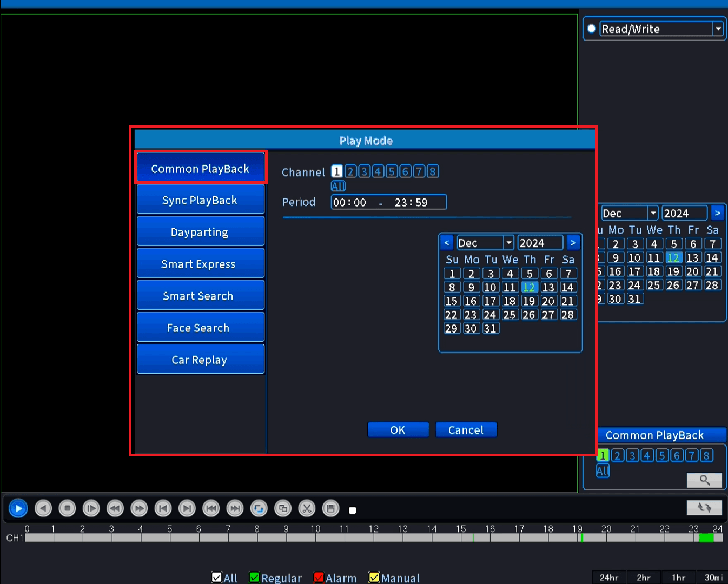Select the Read/Write radio button
728x584 pixels.
592,29
